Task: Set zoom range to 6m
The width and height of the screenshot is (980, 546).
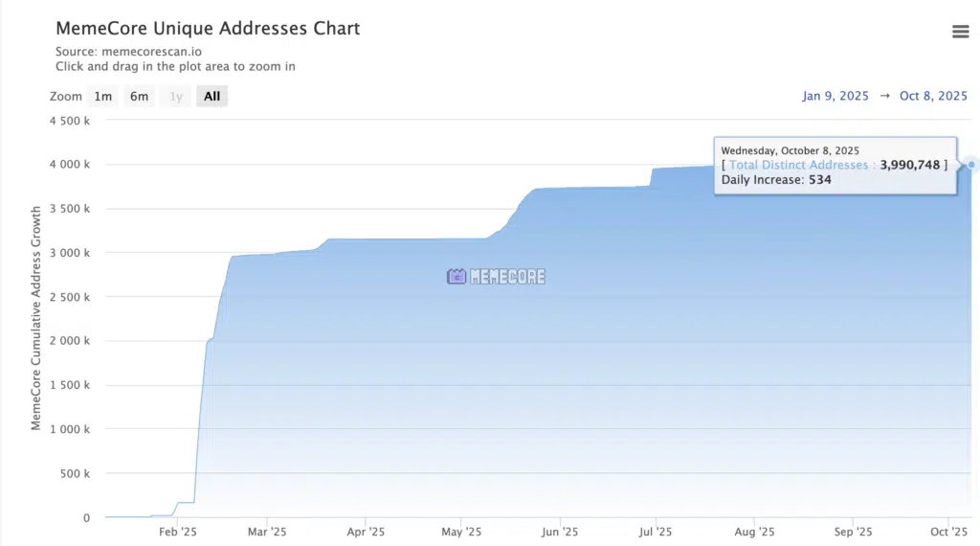Action: coord(139,96)
